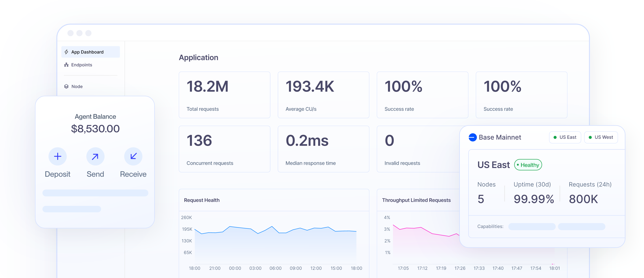644x278 pixels.
Task: Click the Endpoints network icon in sidebar
Action: (66, 65)
